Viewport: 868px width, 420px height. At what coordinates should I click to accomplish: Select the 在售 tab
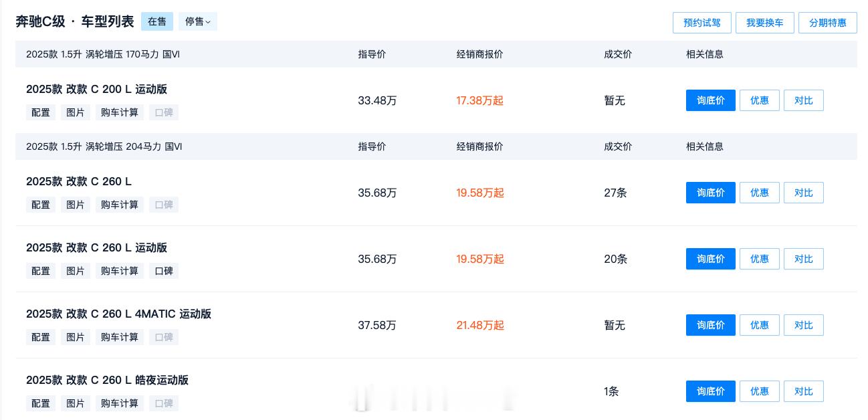click(x=157, y=21)
